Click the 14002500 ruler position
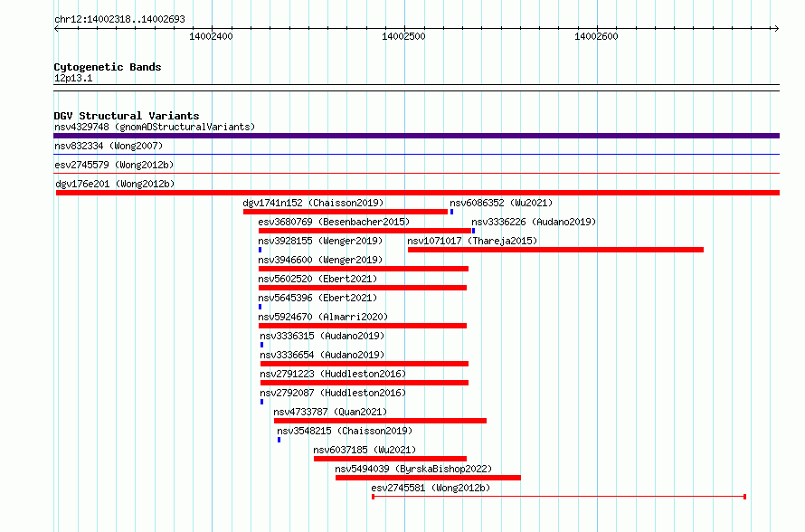The image size is (805, 532). (x=403, y=36)
